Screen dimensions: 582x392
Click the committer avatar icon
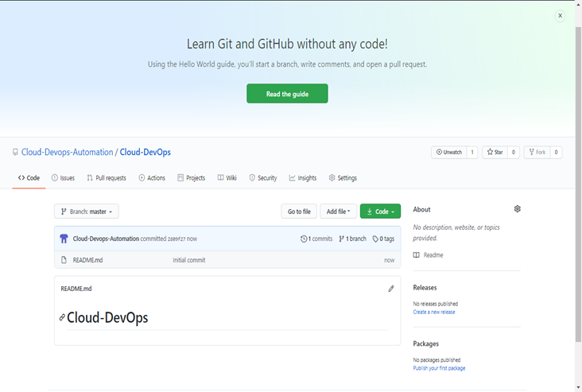(x=64, y=239)
